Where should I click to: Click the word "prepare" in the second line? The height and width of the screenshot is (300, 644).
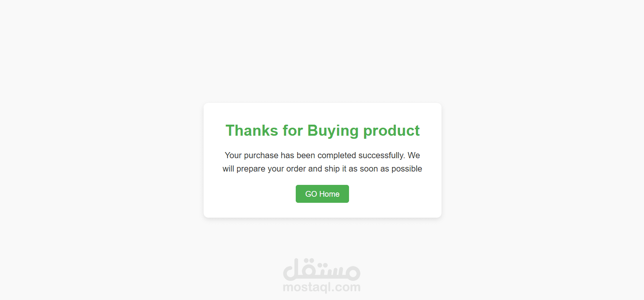[251, 169]
